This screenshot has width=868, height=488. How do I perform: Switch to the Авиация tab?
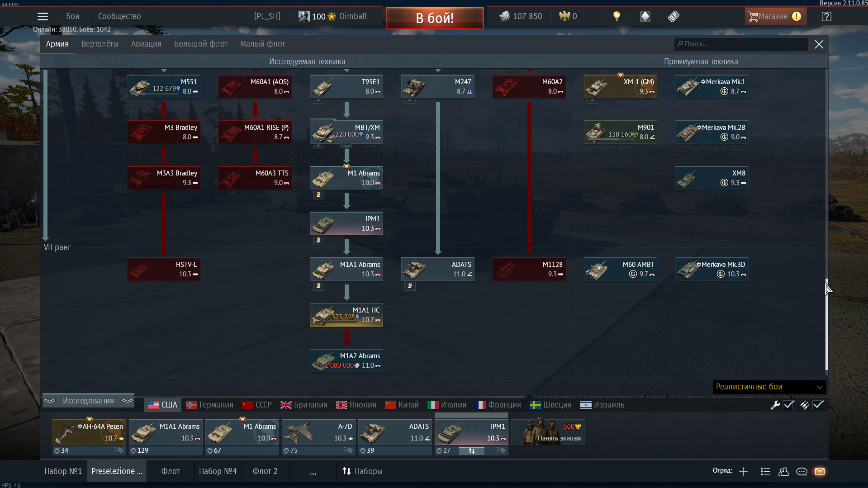pyautogui.click(x=146, y=44)
